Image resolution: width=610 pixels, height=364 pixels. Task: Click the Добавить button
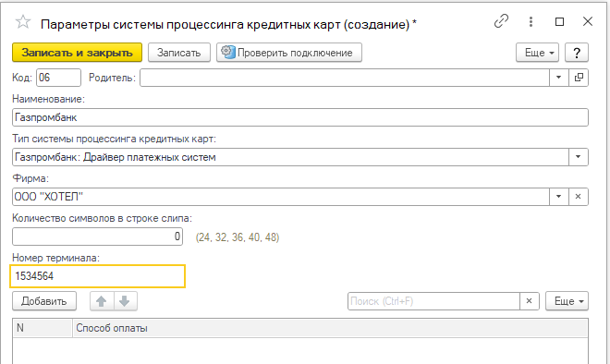44,301
